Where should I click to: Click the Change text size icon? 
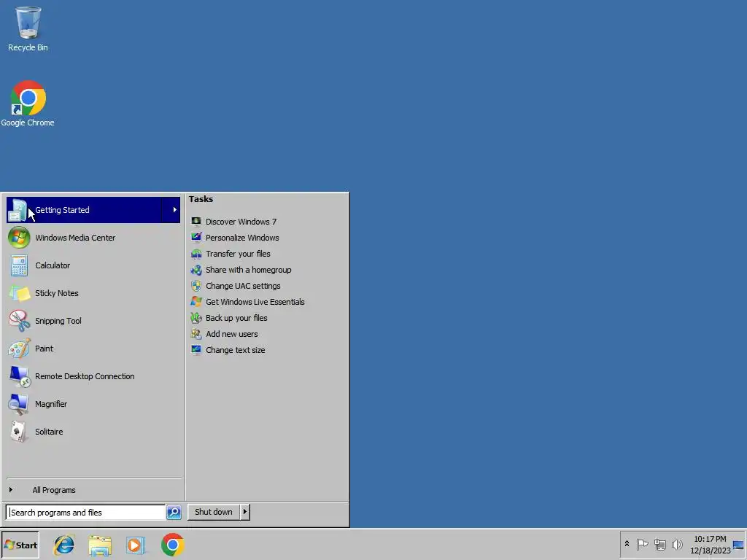coord(196,349)
